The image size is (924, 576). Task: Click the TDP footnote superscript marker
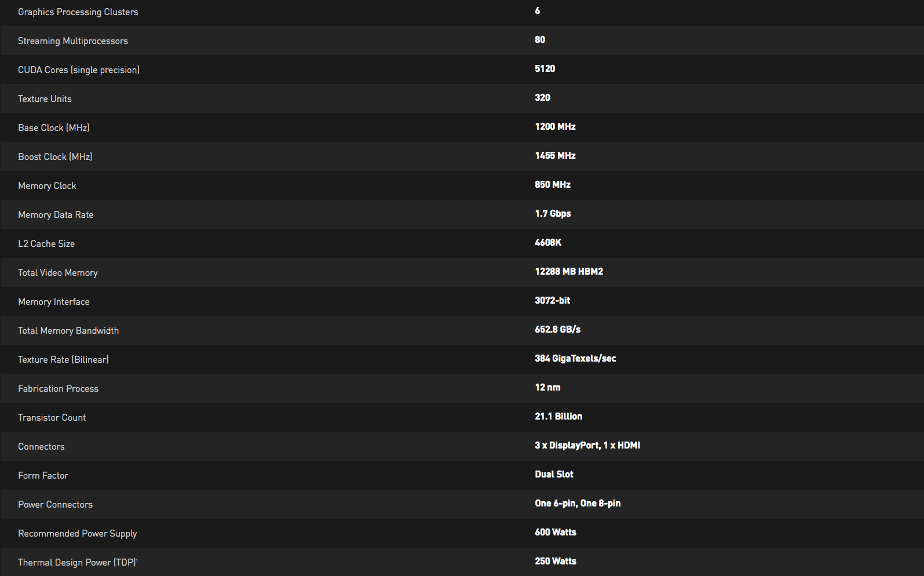[x=137, y=560]
